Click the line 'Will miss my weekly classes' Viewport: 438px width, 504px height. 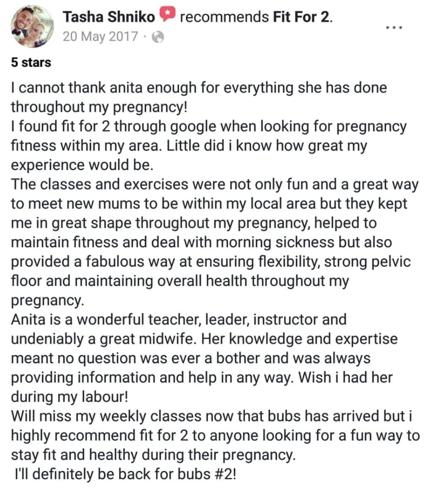pyautogui.click(x=211, y=416)
